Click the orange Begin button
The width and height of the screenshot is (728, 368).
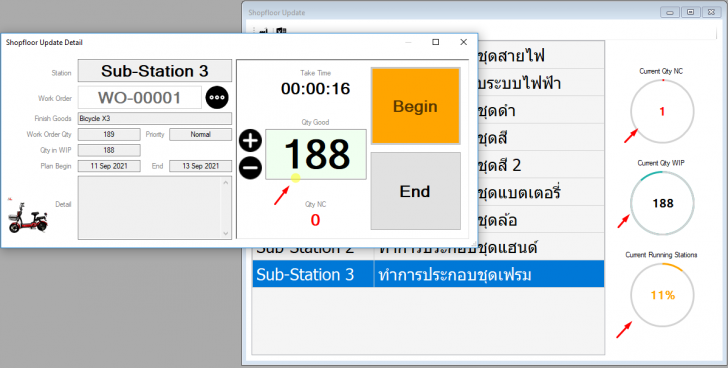tap(416, 106)
